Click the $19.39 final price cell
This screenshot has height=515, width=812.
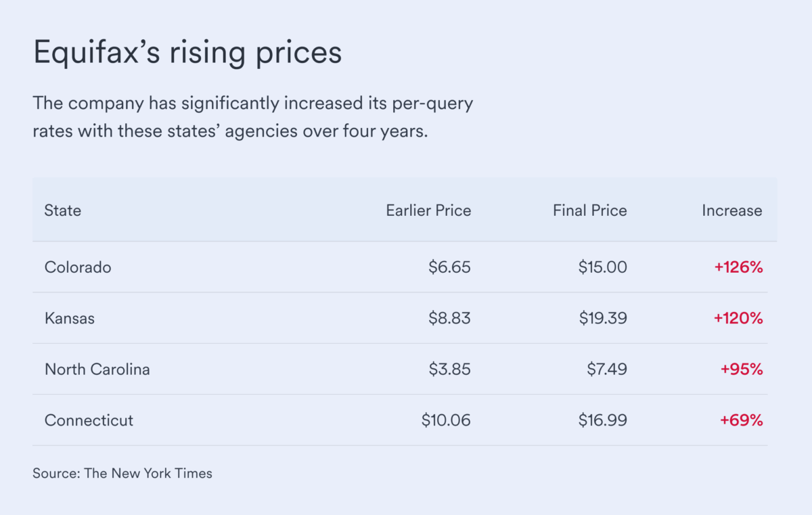click(x=602, y=318)
